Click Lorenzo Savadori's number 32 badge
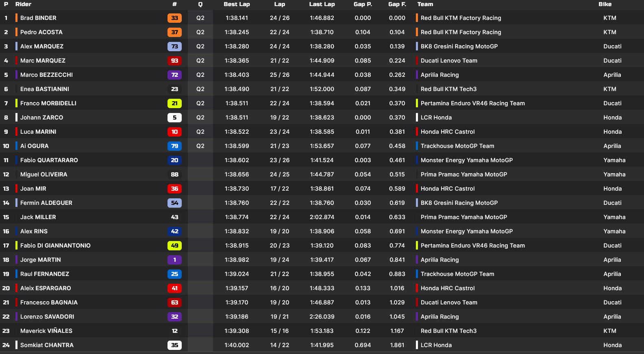Image resolution: width=644 pixels, height=354 pixels. coord(174,317)
